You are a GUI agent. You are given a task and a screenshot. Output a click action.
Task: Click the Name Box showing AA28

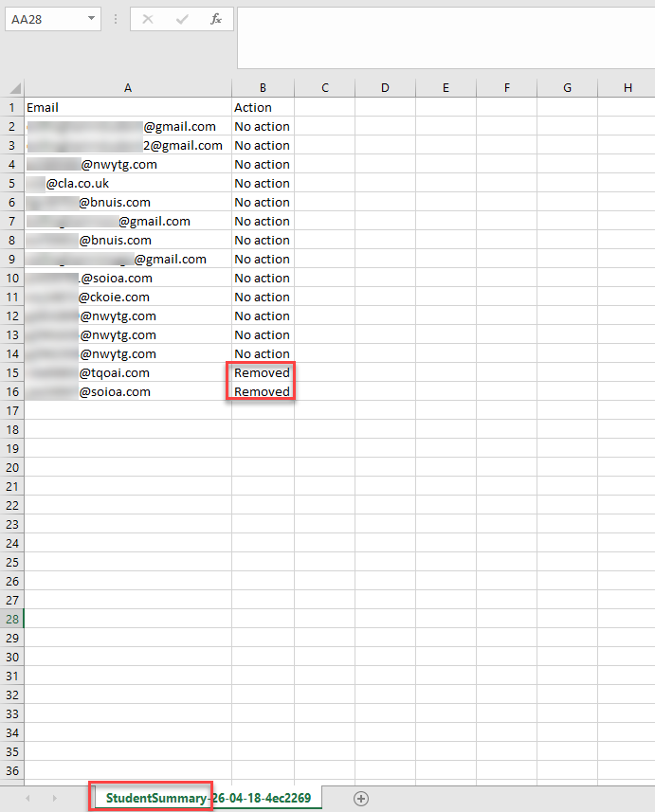click(43, 19)
